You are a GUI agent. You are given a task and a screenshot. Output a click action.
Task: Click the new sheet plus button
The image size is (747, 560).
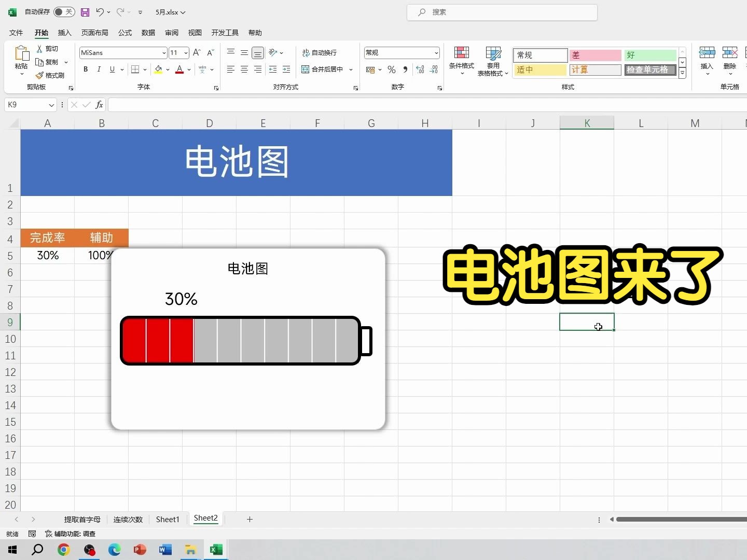coord(250,519)
